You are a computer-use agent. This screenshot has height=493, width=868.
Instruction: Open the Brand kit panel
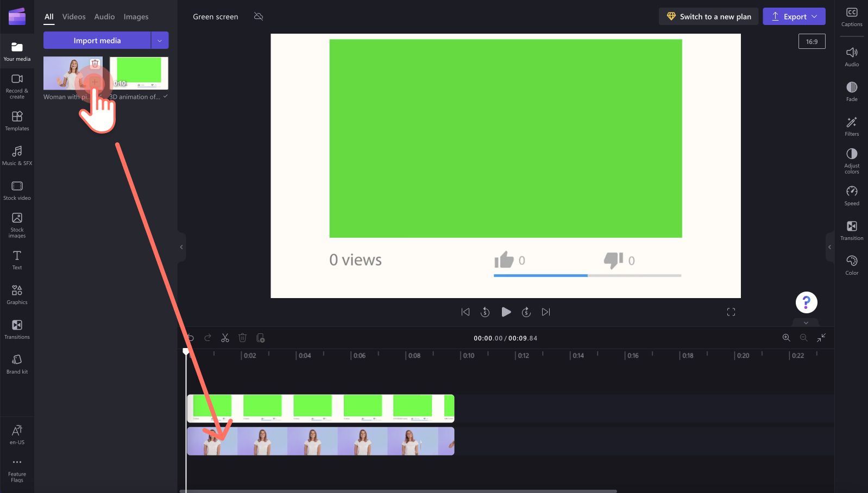tap(17, 364)
